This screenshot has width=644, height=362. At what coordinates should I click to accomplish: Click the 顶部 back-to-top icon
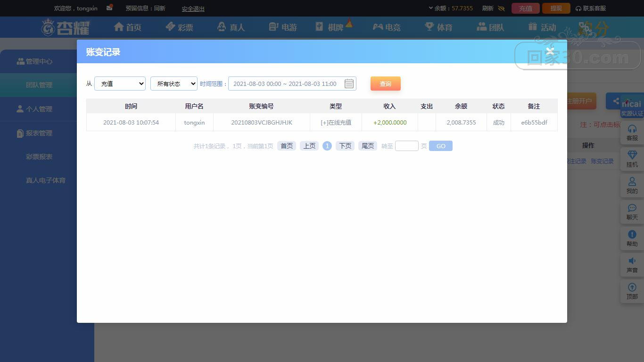[x=632, y=287]
